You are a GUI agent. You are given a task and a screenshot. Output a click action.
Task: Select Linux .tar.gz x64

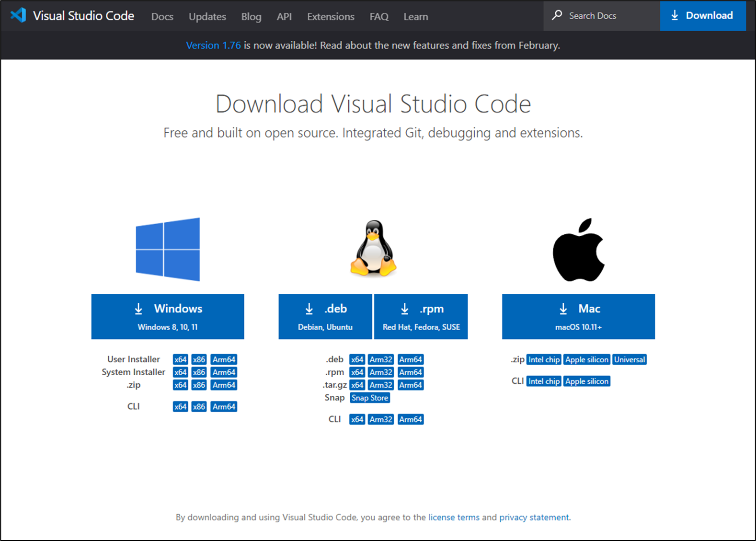[357, 385]
